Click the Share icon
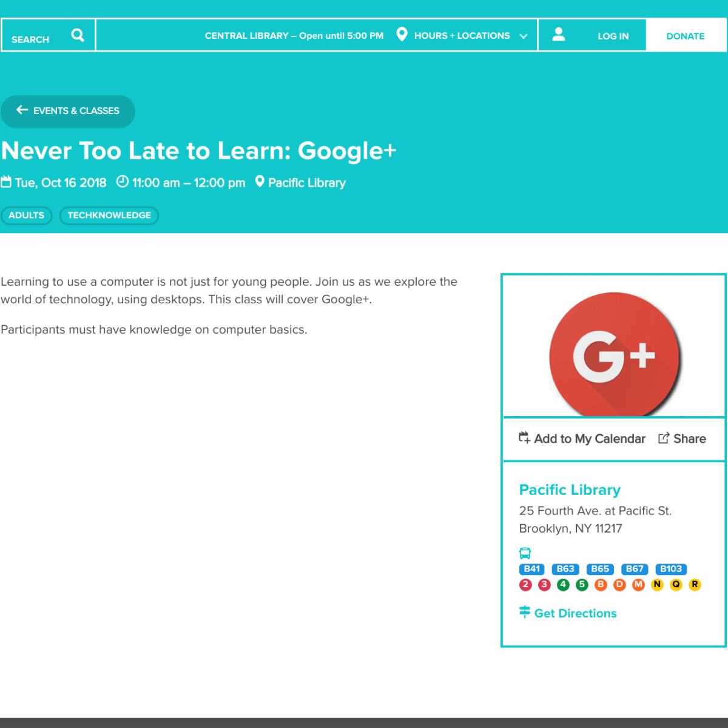Viewport: 728px width, 728px height. click(x=664, y=438)
